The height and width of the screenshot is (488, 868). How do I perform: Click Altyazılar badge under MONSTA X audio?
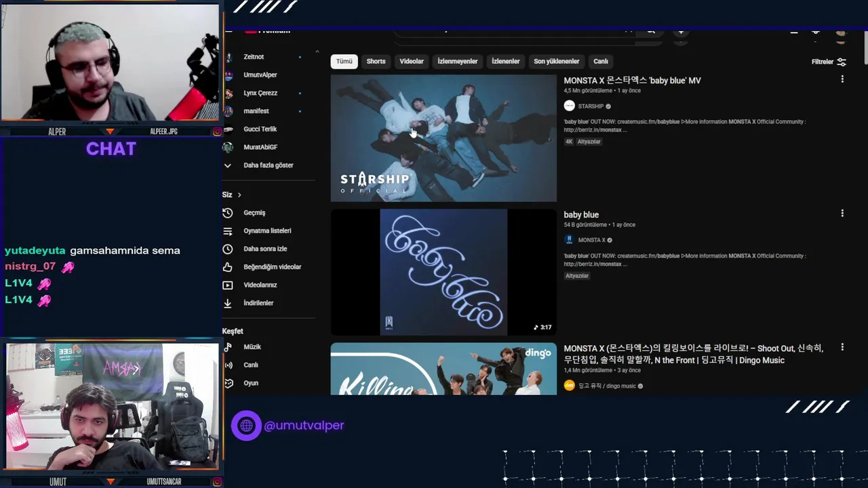[577, 276]
